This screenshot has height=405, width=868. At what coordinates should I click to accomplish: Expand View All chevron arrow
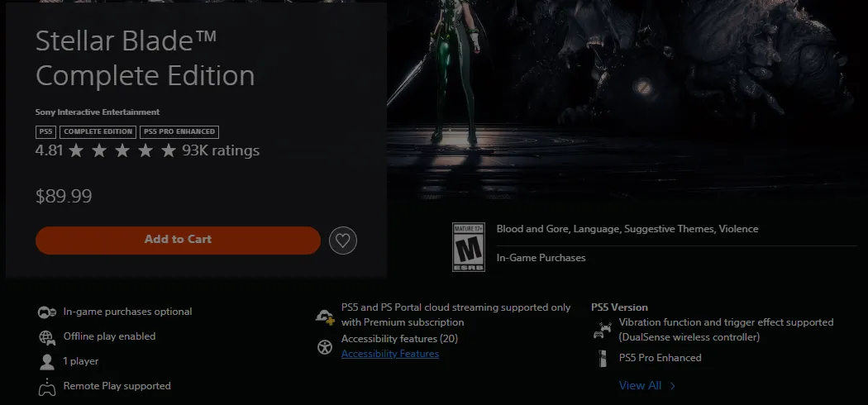point(673,386)
